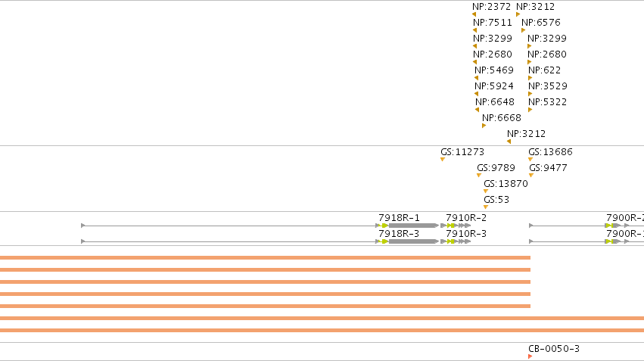This screenshot has height=361, width=644.
Task: Open the GS:13870 feature
Action: tap(506, 184)
